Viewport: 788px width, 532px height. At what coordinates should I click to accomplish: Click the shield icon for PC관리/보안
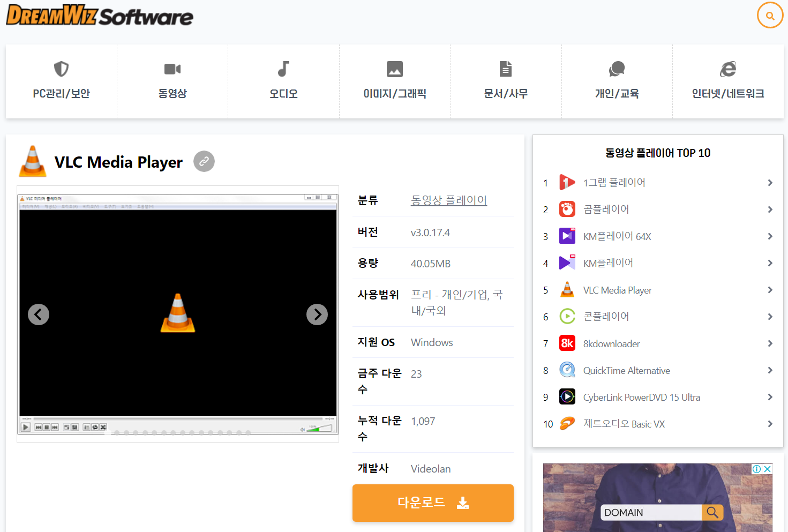point(61,69)
